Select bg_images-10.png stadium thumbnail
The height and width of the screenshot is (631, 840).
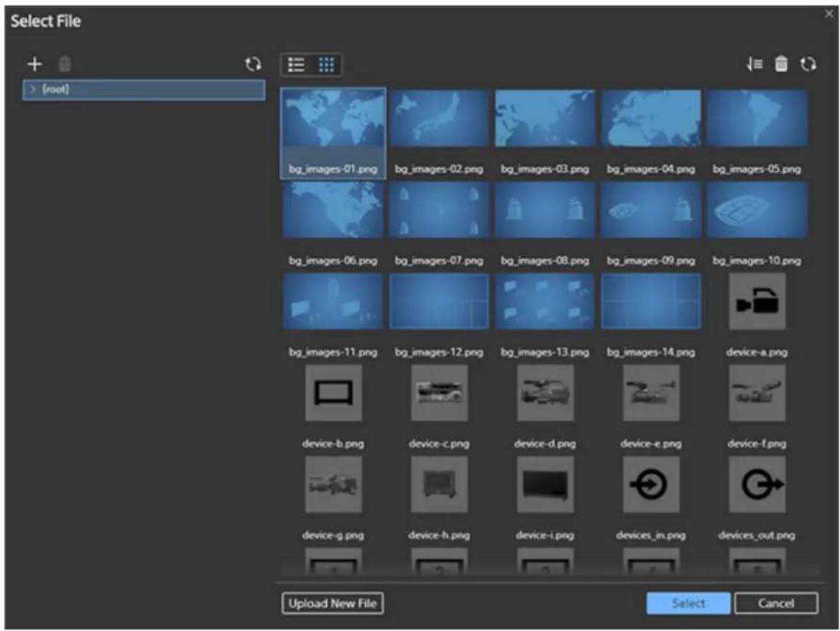pos(757,209)
